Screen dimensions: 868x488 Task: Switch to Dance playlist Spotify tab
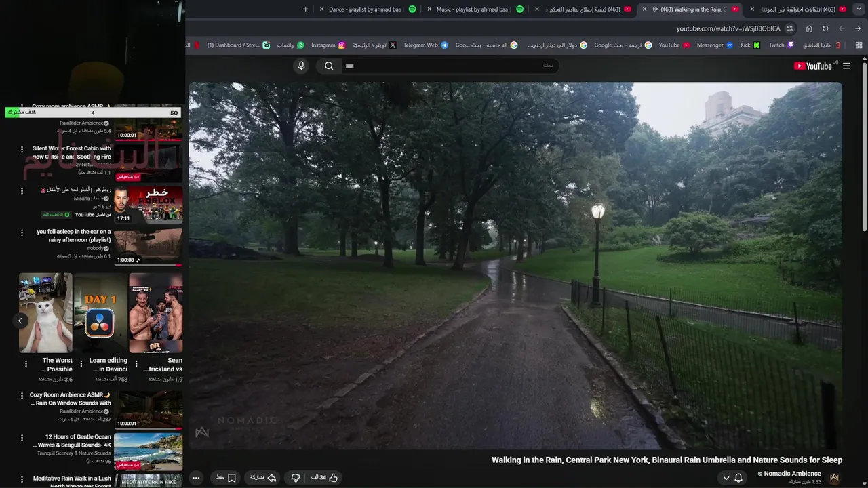(x=367, y=9)
